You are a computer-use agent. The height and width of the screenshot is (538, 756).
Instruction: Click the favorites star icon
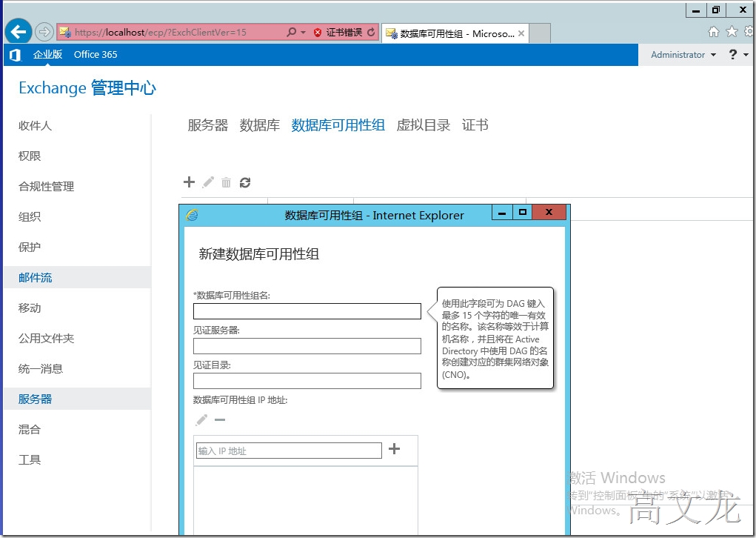click(732, 32)
